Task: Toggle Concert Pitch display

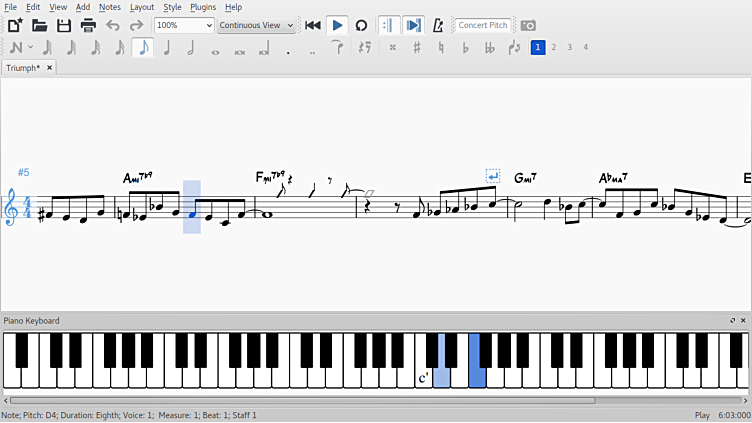Action: (483, 25)
